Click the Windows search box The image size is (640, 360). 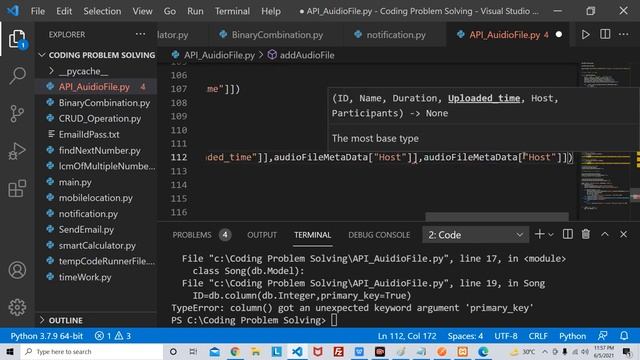[x=92, y=351]
